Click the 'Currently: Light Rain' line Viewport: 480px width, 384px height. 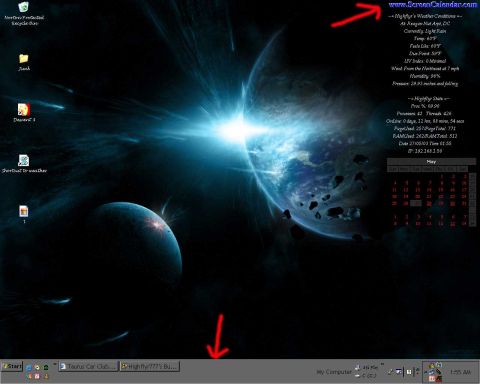[425, 31]
